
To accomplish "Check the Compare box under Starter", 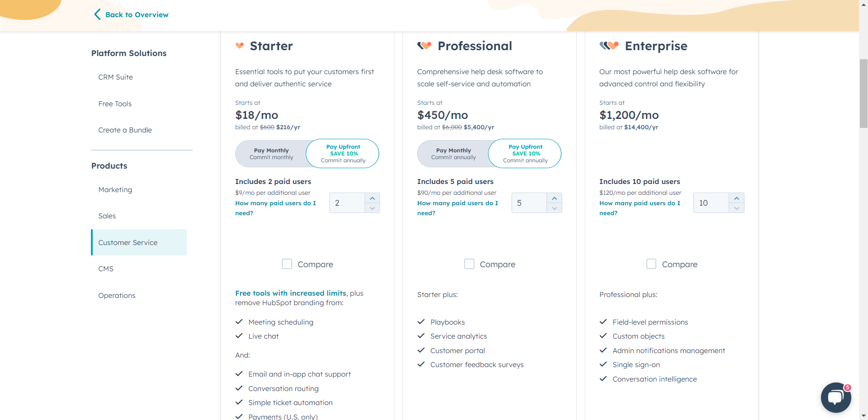I will (287, 264).
